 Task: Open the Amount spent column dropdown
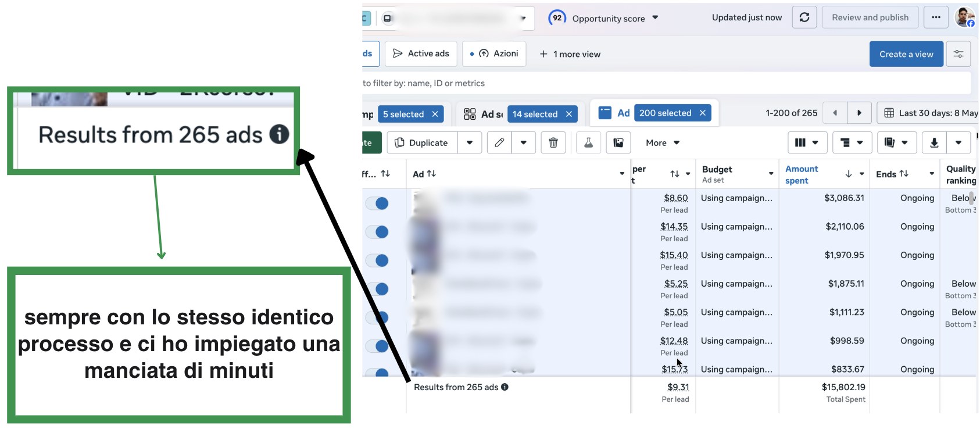coord(861,174)
